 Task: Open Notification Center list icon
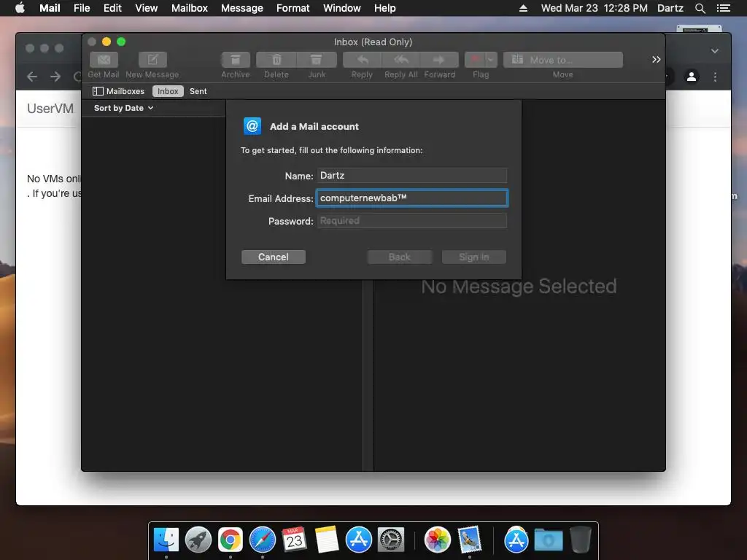pos(724,8)
